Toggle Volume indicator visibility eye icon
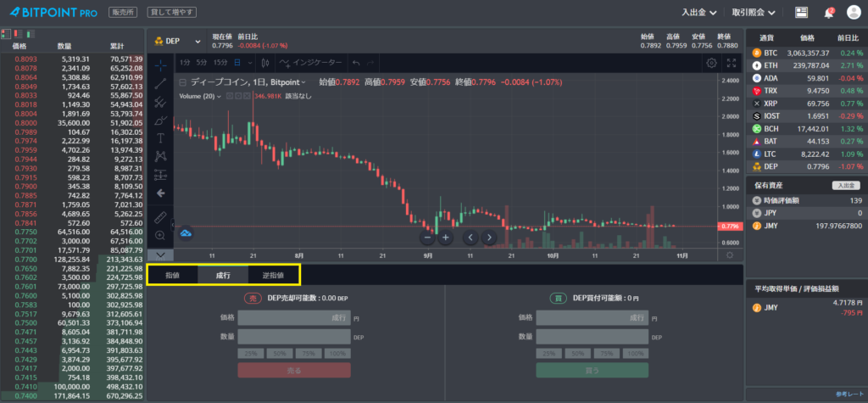Image resolution: width=868 pixels, height=403 pixels. click(x=229, y=97)
